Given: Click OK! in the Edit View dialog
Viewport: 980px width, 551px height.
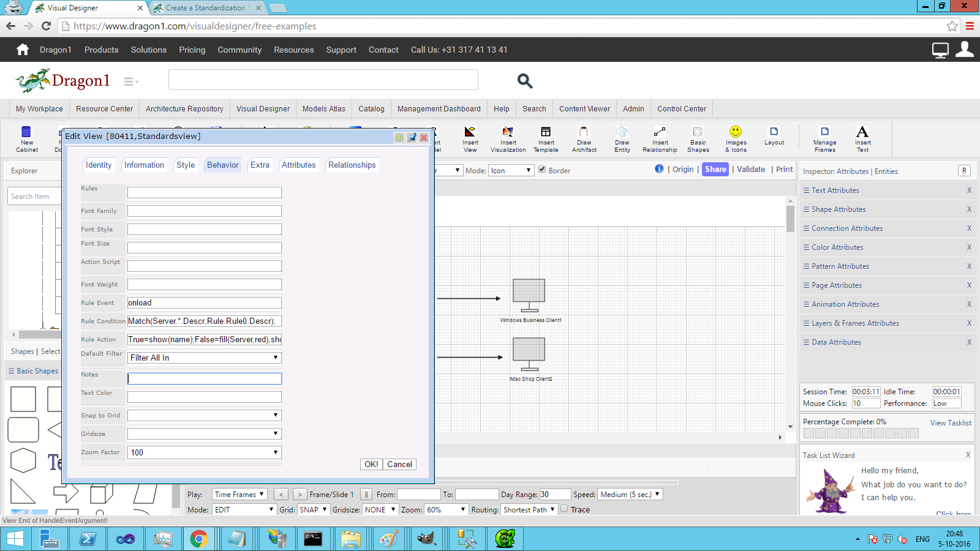Looking at the screenshot, I should tap(371, 464).
